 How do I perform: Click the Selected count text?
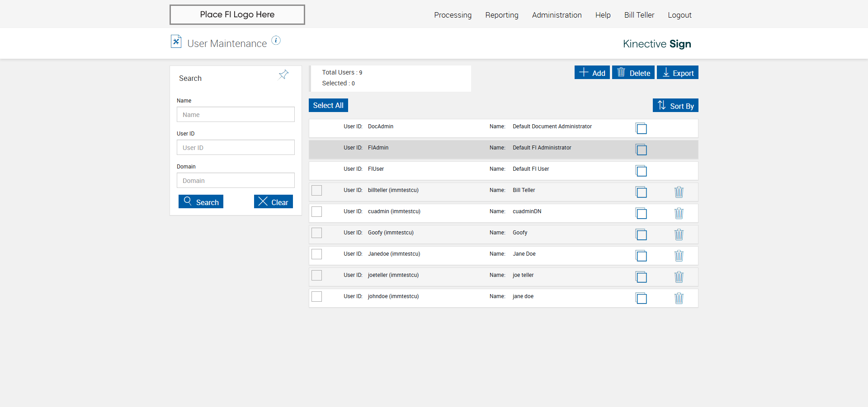coord(338,83)
